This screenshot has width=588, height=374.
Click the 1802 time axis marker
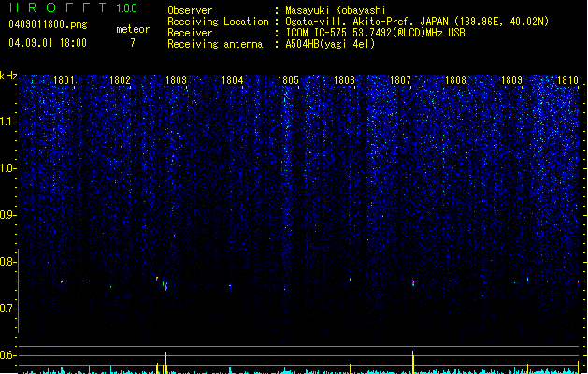click(120, 80)
